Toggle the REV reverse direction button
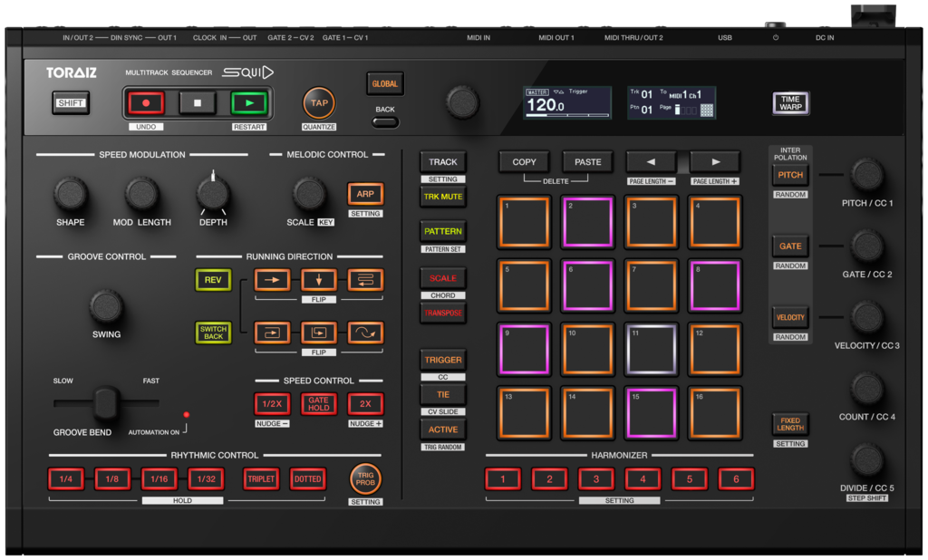The width and height of the screenshot is (928, 560). coord(213,280)
